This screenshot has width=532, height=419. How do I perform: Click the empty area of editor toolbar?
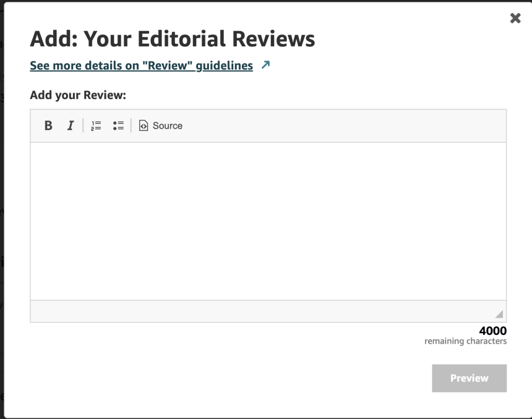(x=343, y=126)
